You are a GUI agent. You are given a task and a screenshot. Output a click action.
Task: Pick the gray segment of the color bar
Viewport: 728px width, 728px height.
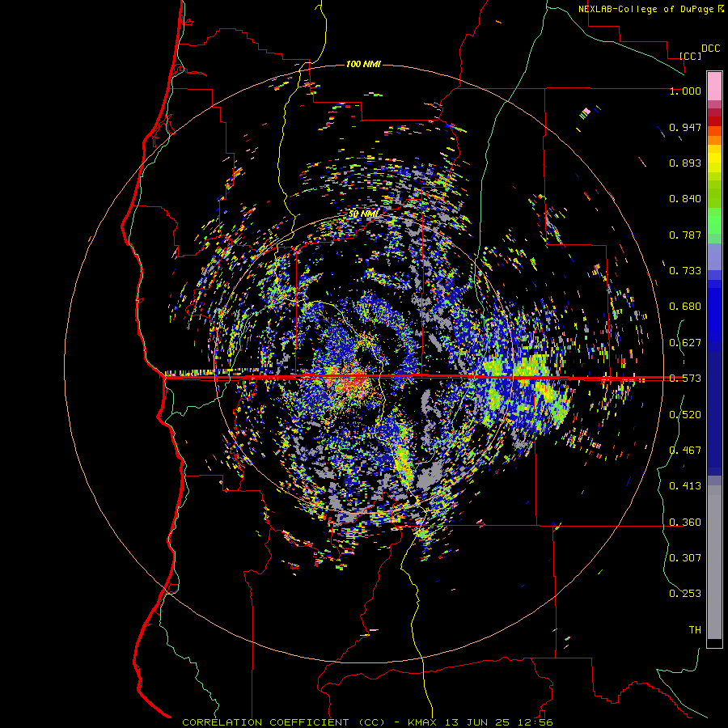coord(714,562)
